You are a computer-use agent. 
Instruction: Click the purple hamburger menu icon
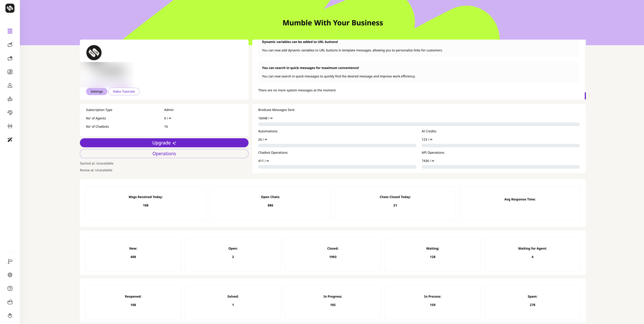pos(10,31)
